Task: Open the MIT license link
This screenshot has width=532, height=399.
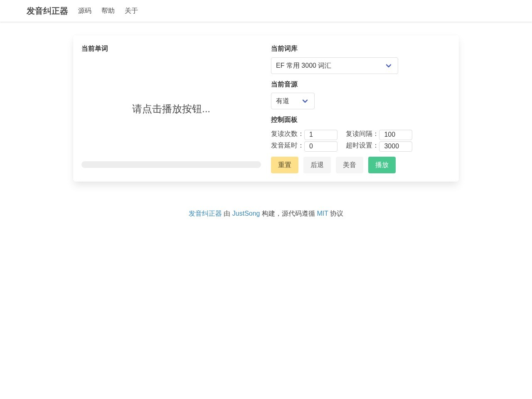Action: (323, 213)
